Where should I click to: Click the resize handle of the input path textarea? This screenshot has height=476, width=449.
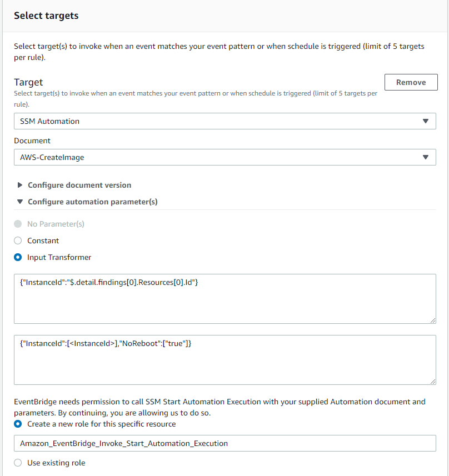click(432, 320)
